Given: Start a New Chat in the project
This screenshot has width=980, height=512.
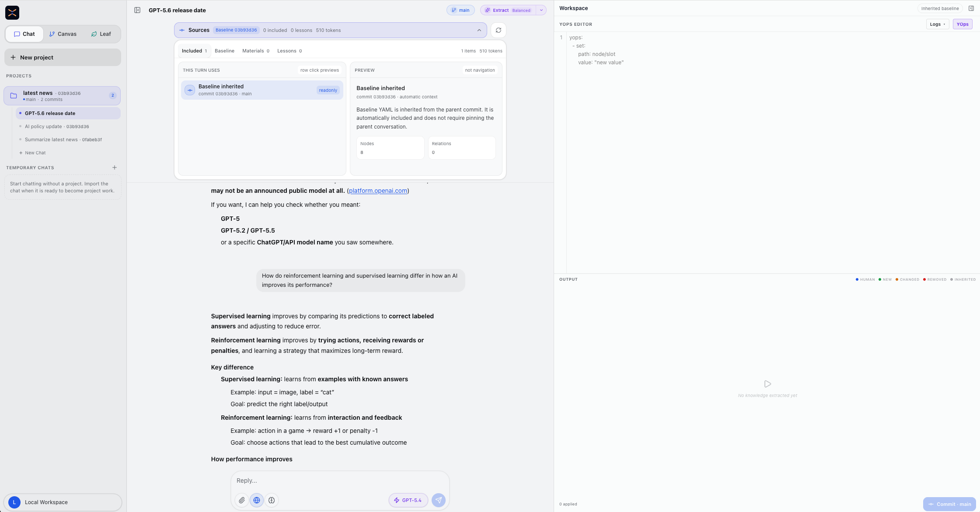Looking at the screenshot, I should click(x=32, y=153).
